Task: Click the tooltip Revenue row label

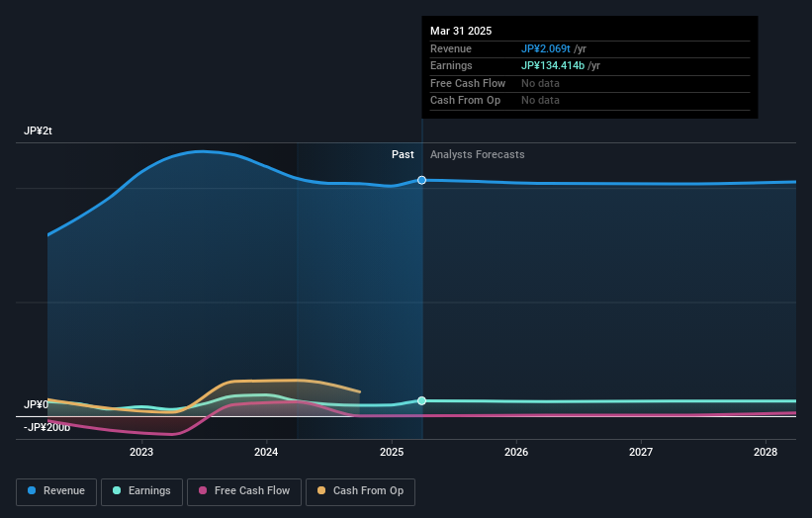Action: click(451, 48)
